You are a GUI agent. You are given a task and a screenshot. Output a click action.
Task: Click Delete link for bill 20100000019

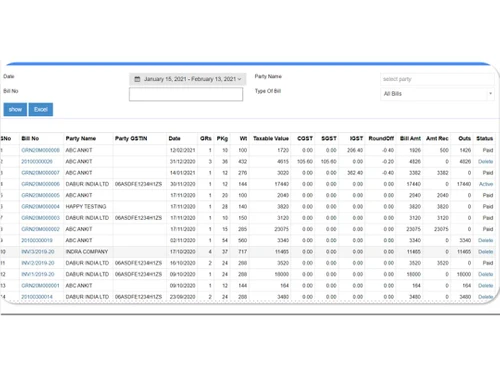[485, 240]
